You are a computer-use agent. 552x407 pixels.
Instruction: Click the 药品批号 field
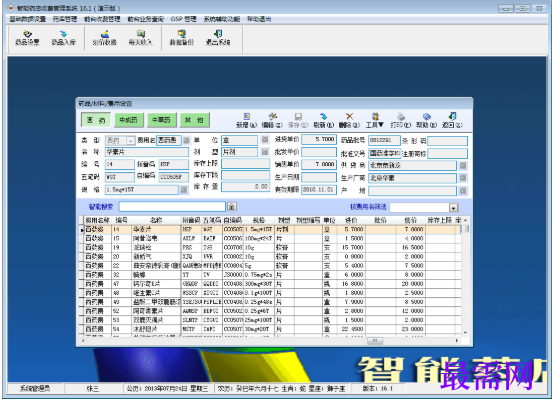click(384, 140)
